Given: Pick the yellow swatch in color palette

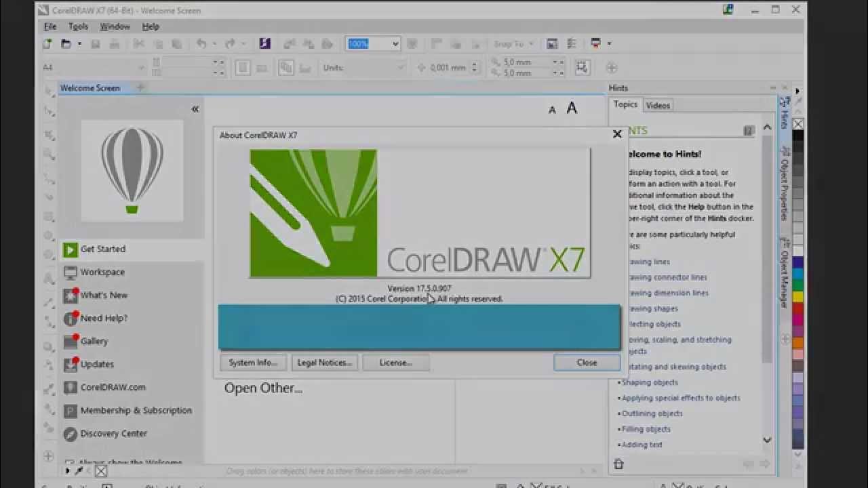Looking at the screenshot, I should tap(798, 296).
